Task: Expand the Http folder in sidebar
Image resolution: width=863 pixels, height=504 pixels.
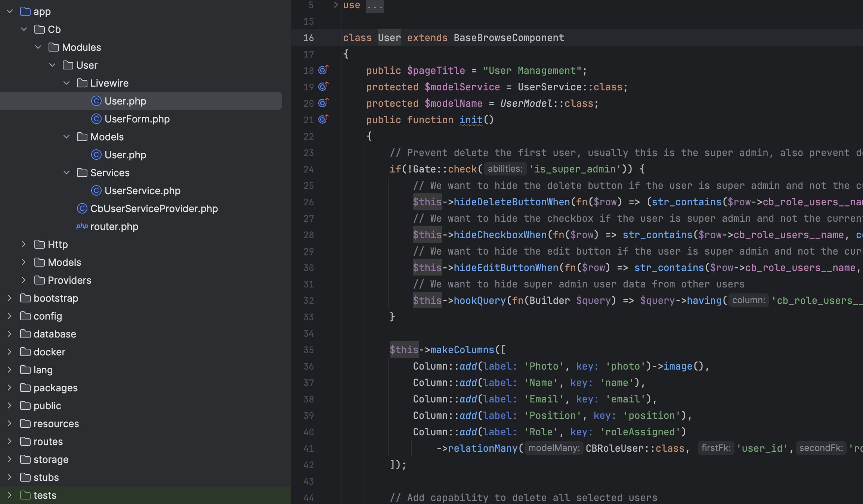Action: click(23, 244)
